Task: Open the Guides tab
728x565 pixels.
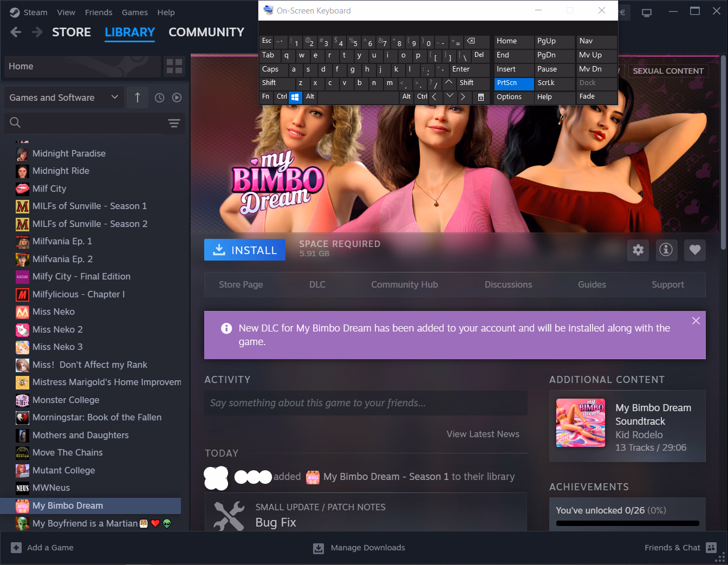Action: 592,285
